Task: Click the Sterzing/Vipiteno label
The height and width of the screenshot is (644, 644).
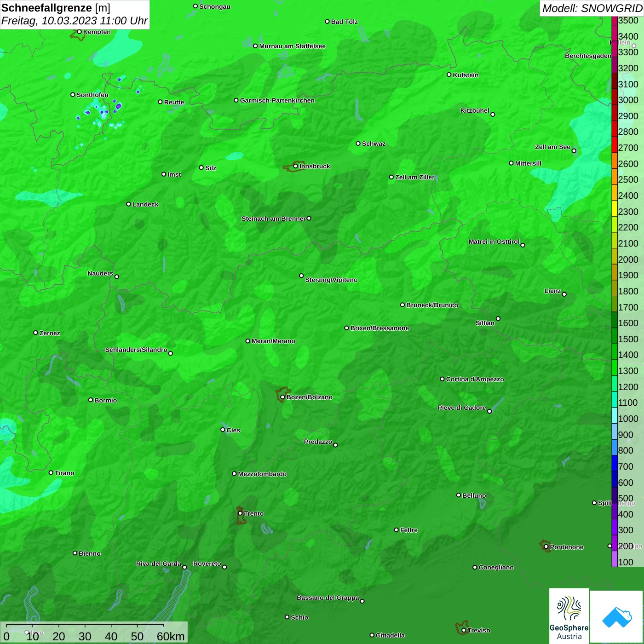Action: (x=331, y=280)
